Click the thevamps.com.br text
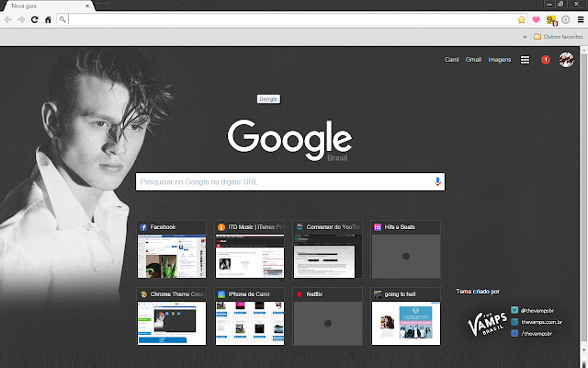This screenshot has width=588, height=368. click(x=541, y=322)
